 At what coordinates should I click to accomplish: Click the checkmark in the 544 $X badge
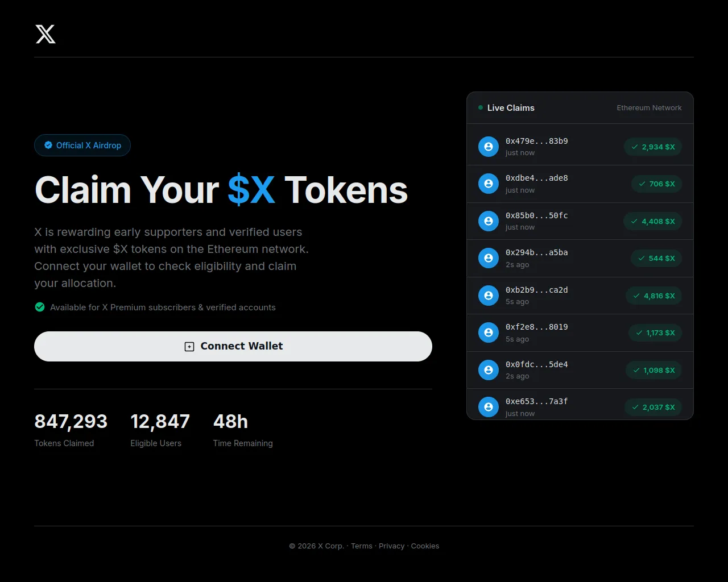click(x=642, y=258)
